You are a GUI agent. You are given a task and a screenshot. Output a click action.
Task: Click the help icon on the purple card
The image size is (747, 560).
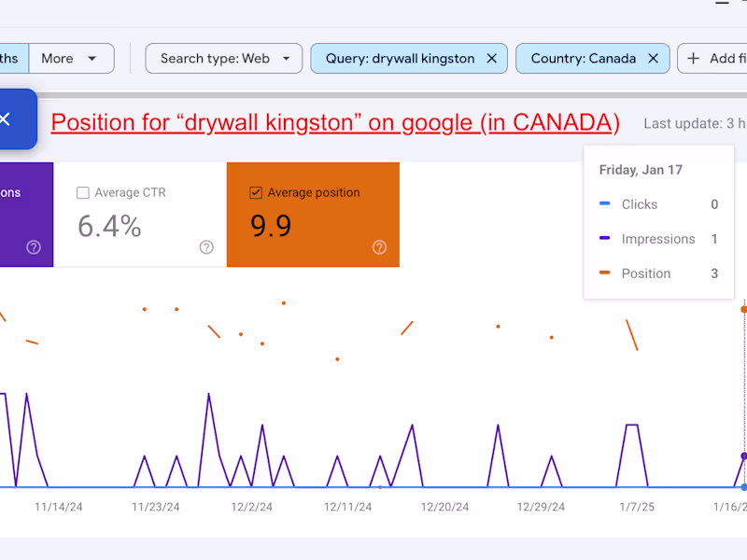pyautogui.click(x=34, y=247)
